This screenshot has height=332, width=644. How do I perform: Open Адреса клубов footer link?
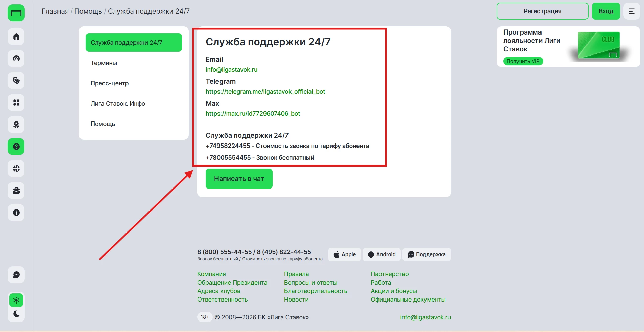219,291
